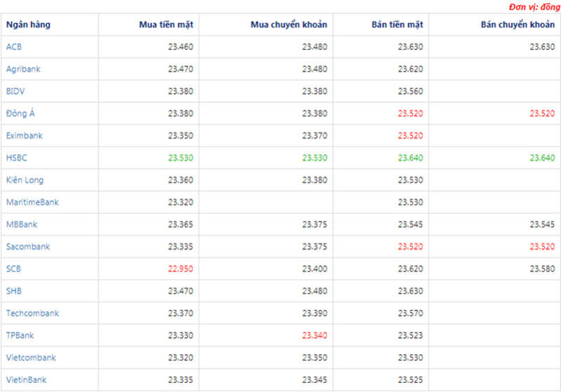Screen dimensions: 561x392
Task: Click the MaritimeBank link
Action: click(x=32, y=202)
